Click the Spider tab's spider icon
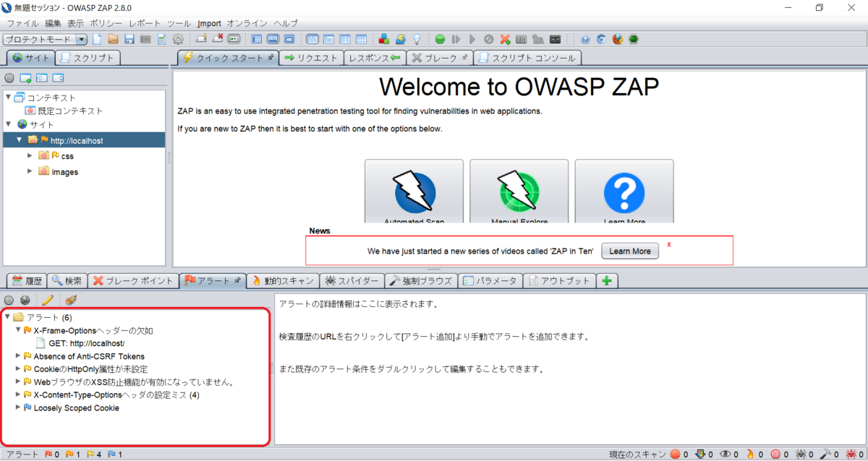 330,280
